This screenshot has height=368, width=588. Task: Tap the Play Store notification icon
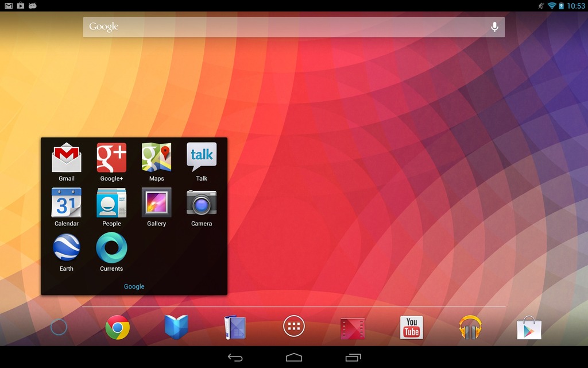click(x=21, y=6)
